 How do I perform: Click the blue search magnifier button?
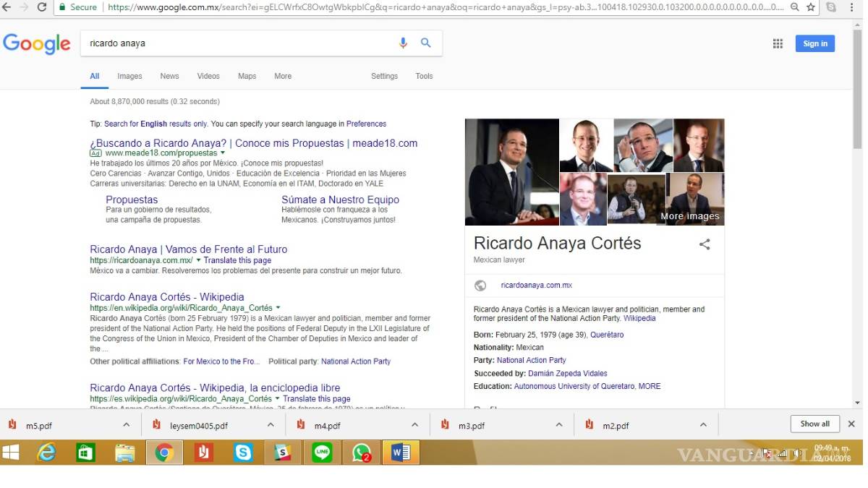click(x=426, y=43)
